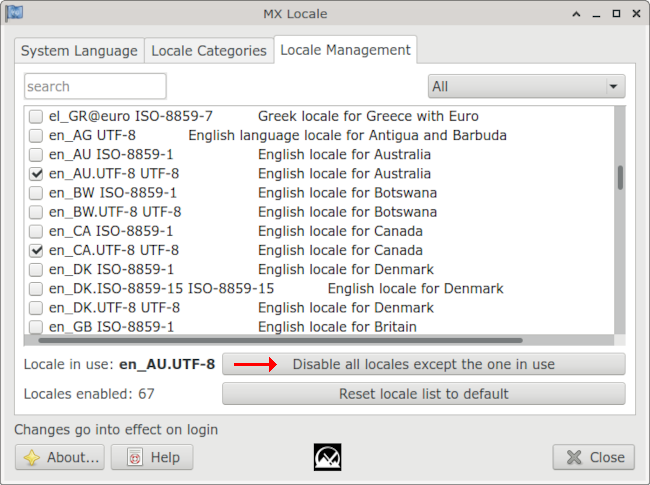This screenshot has width=650, height=485.
Task: Click the bold 'en_AU.UTF-8' locale in use value
Action: (x=167, y=364)
